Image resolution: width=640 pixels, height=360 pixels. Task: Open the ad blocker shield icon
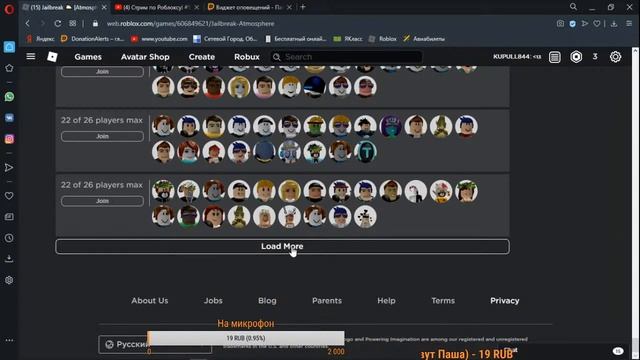point(573,24)
